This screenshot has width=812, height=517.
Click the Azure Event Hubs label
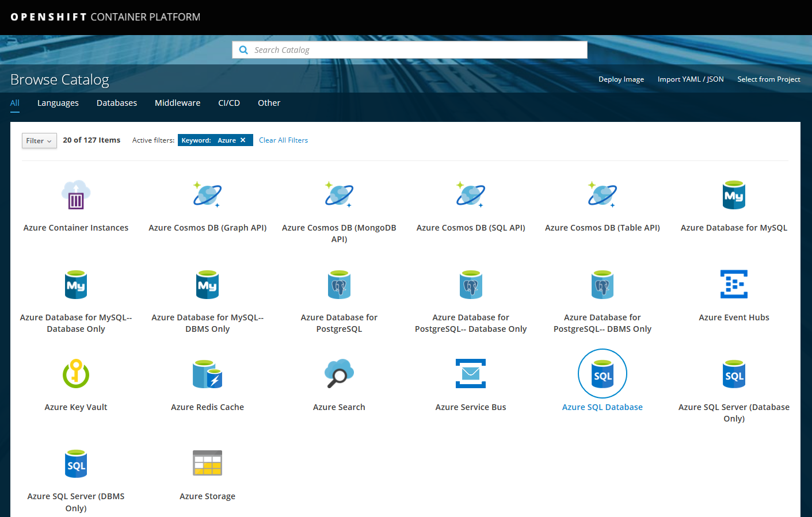734,317
